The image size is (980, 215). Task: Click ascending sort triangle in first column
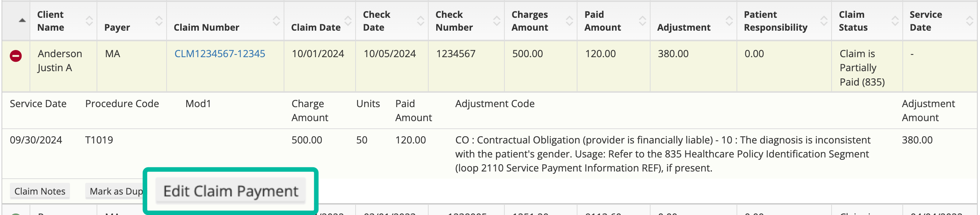coord(22,20)
